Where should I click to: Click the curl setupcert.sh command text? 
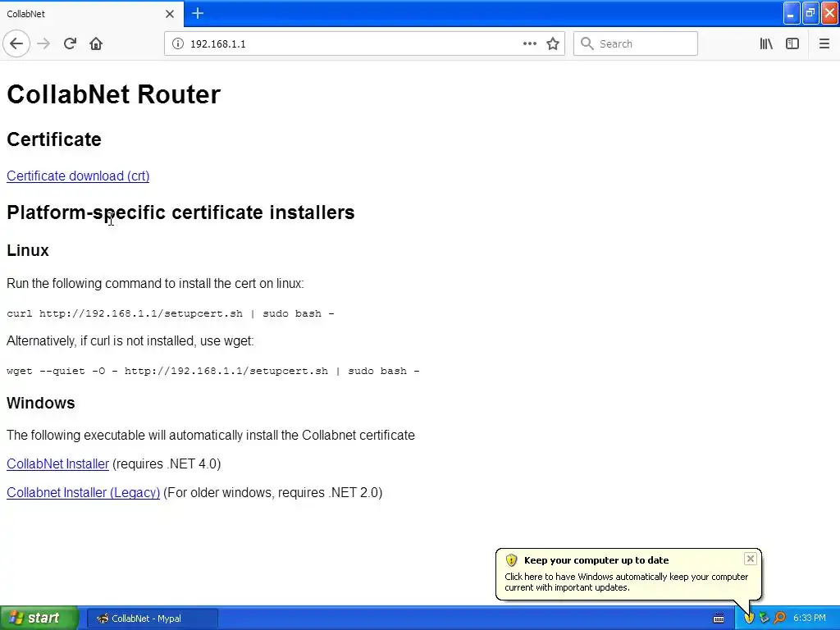[x=171, y=313]
